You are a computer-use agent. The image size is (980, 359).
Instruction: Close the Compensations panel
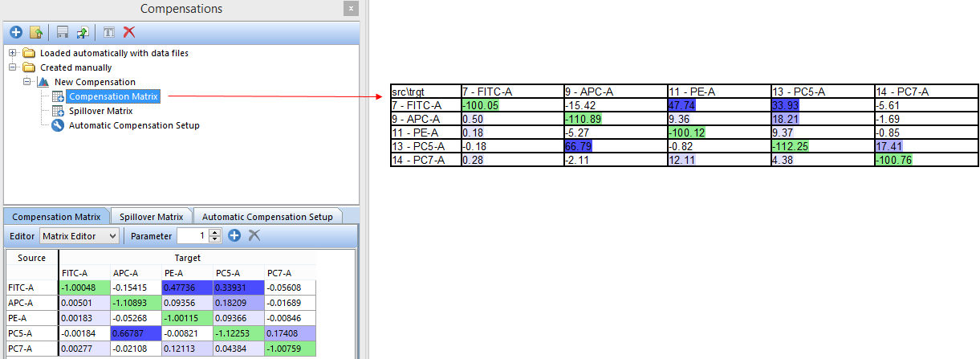coord(350,9)
